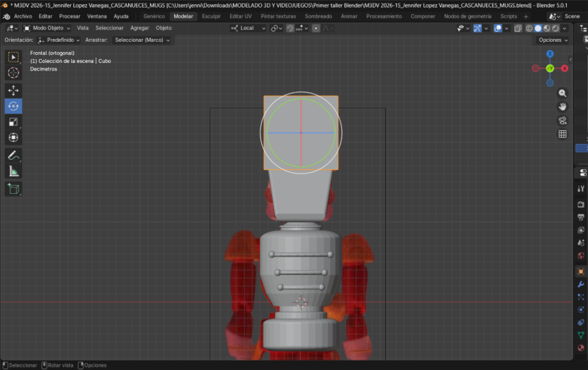Switch to orthographic/perspective grid toggle
The height and width of the screenshot is (370, 588).
click(563, 134)
